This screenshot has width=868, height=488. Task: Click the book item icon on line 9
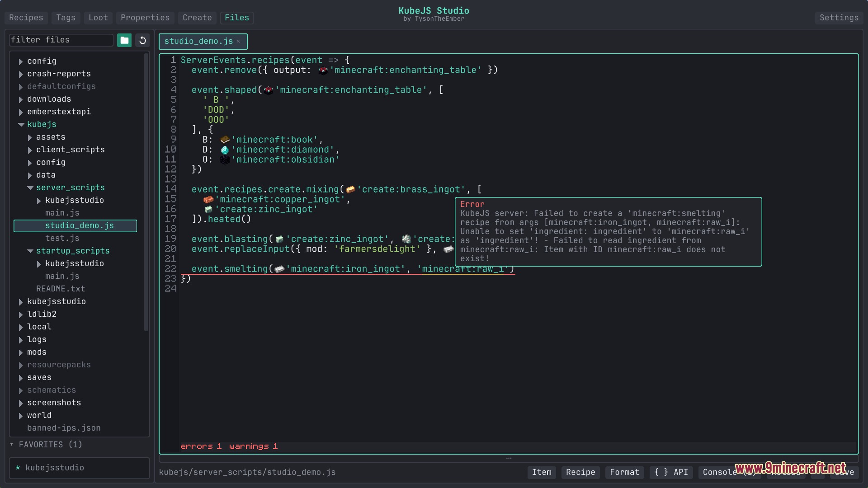225,140
